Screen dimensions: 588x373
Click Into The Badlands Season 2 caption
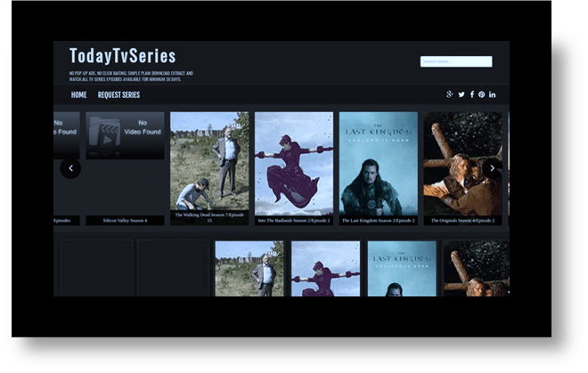tap(294, 221)
